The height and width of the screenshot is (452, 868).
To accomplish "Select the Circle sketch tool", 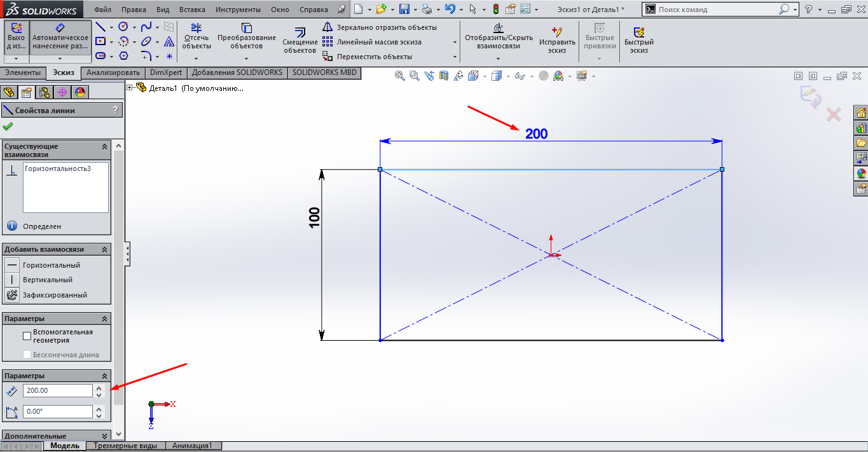I will [x=123, y=27].
